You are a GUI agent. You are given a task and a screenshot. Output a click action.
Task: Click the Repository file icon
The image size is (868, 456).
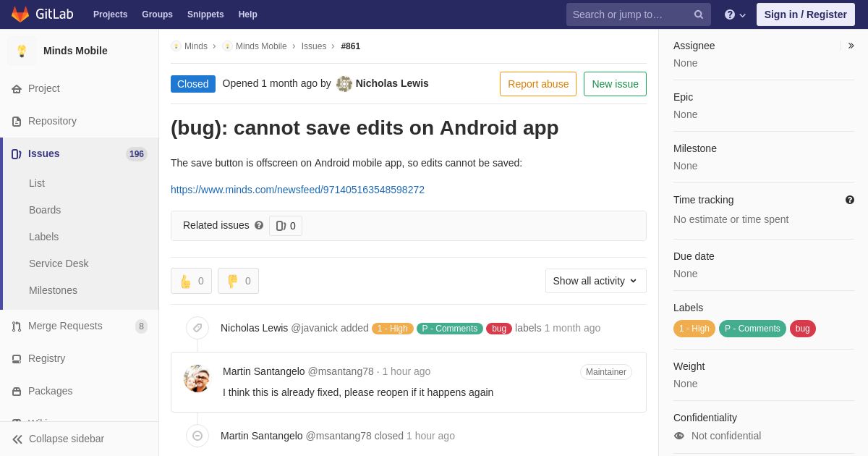[17, 122]
